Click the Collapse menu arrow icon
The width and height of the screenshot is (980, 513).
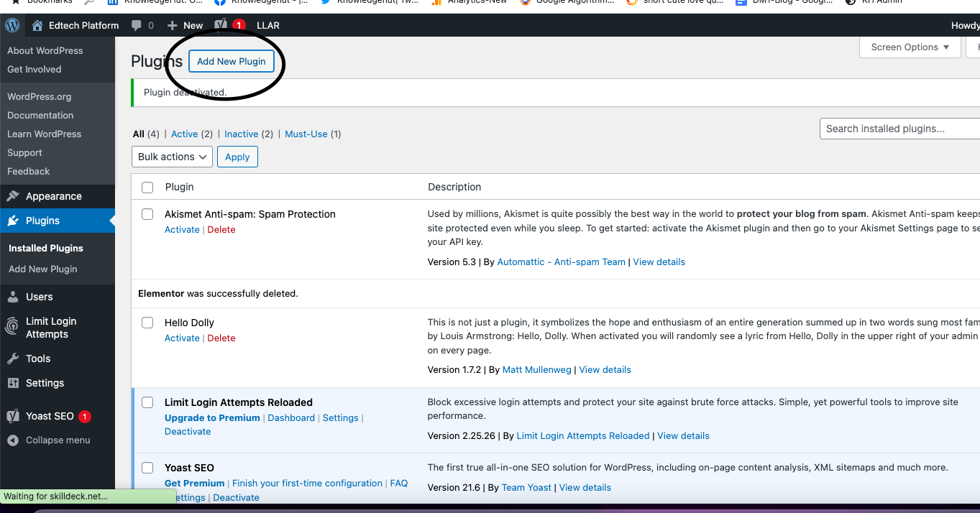coord(13,440)
